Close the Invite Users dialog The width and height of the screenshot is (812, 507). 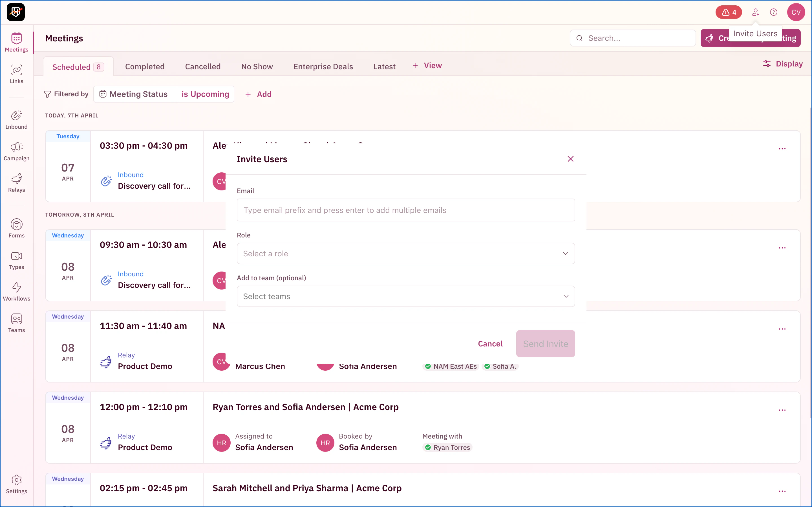(570, 159)
